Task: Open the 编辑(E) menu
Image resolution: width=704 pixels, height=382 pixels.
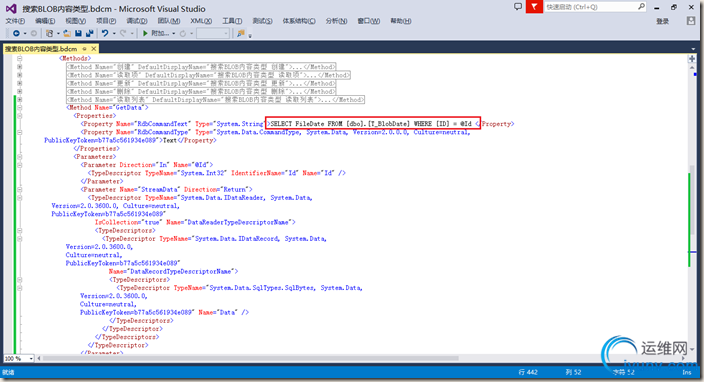Action: [x=45, y=21]
